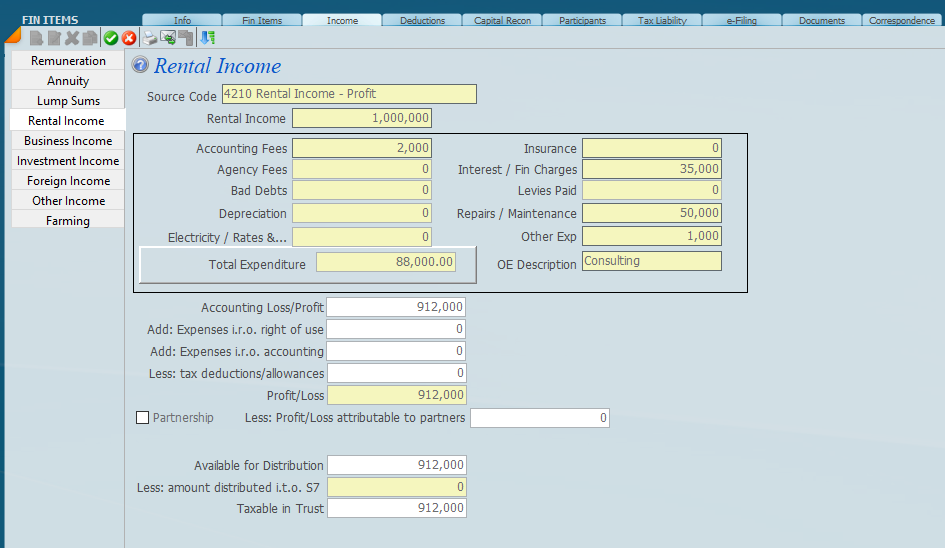The height and width of the screenshot is (548, 945).
Task: Open help icon beside Rental Income title
Action: point(141,66)
